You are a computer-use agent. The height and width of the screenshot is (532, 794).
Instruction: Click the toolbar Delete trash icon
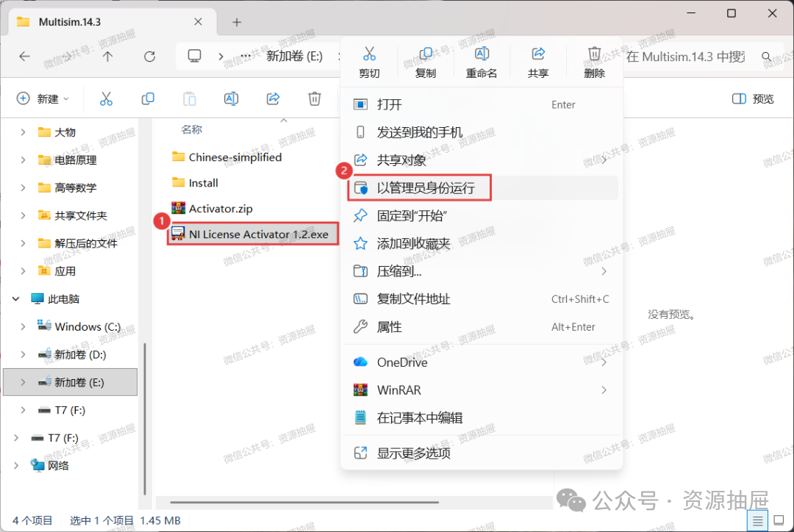point(315,98)
